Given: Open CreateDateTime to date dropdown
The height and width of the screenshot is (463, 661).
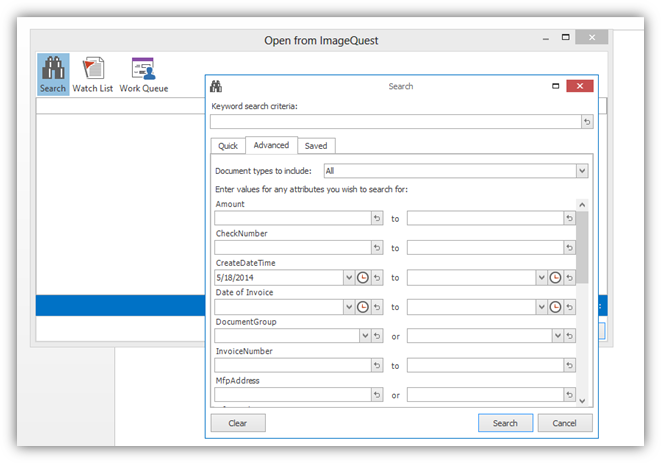Looking at the screenshot, I should click(x=542, y=277).
